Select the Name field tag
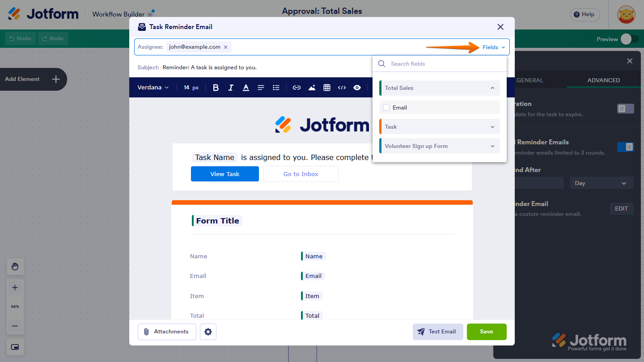Viewport: 644px width, 362px height. click(314, 256)
